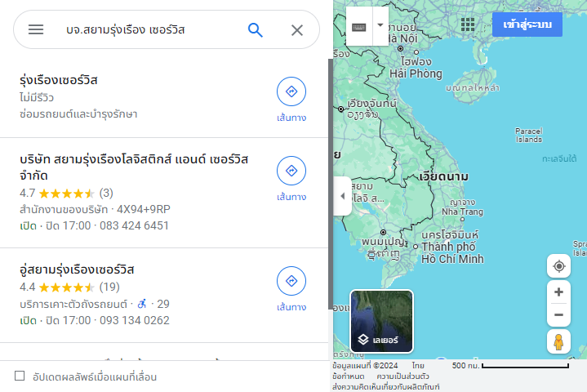Click the 4.7 star rating row
Viewport: 587px width, 392px height.
pos(66,194)
